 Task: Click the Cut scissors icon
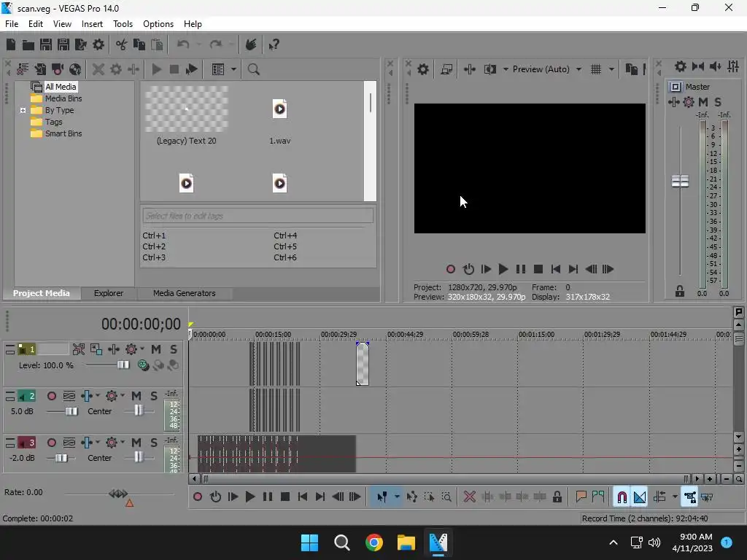122,44
